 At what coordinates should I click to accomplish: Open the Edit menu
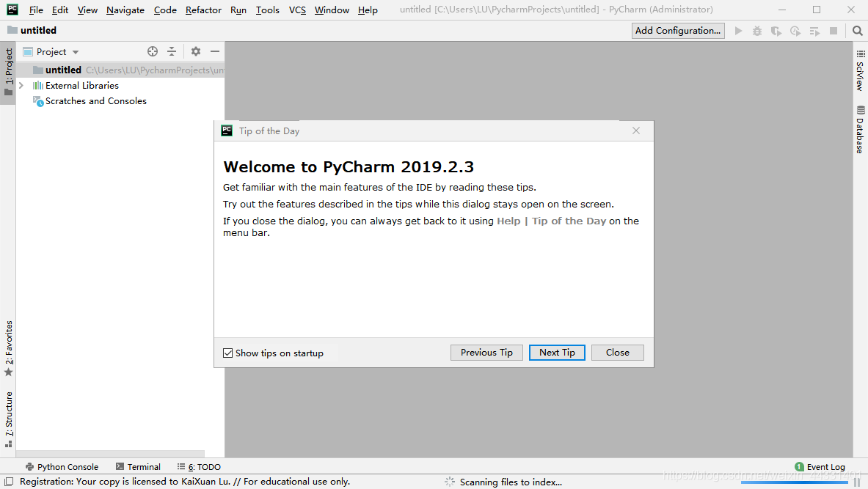click(x=59, y=10)
